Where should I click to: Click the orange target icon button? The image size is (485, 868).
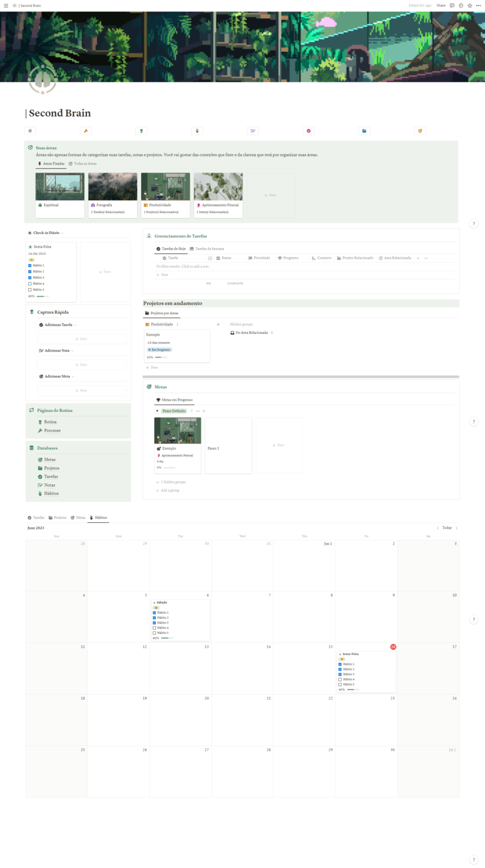point(420,131)
